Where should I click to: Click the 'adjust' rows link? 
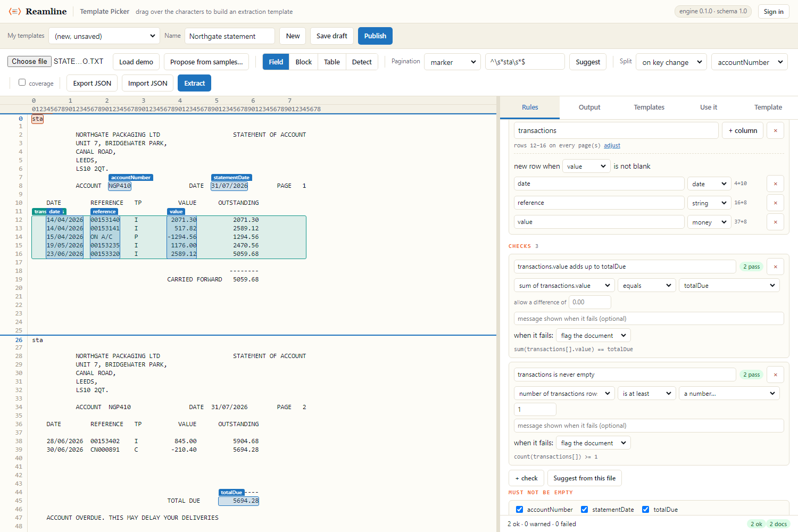[x=612, y=145]
